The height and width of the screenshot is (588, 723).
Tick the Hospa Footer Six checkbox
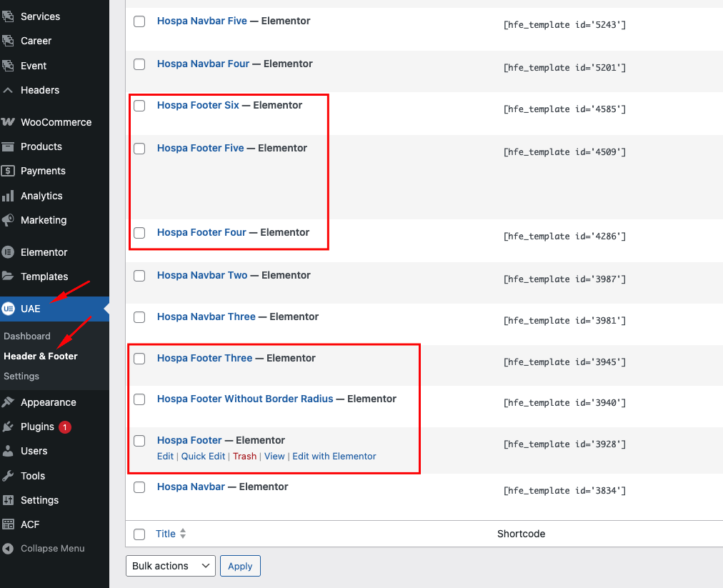pyautogui.click(x=139, y=106)
